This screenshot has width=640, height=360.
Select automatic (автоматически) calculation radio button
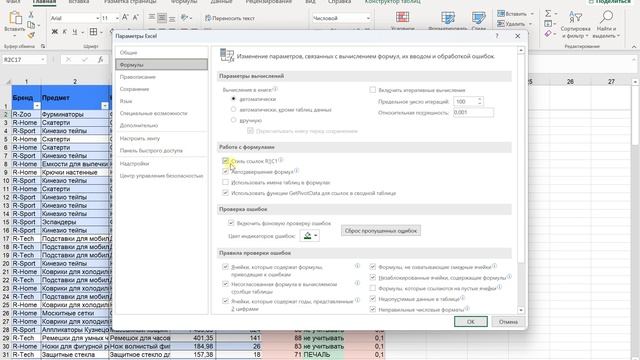point(233,99)
